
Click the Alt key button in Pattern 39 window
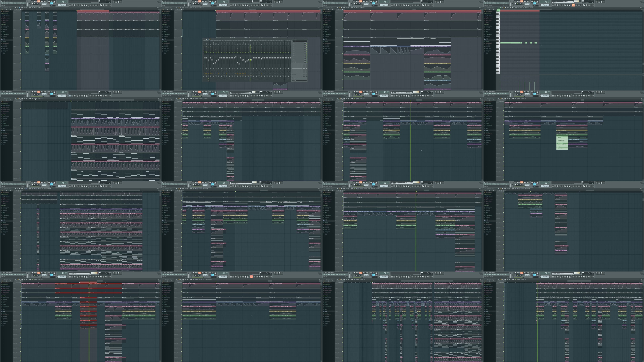(x=93, y=5)
